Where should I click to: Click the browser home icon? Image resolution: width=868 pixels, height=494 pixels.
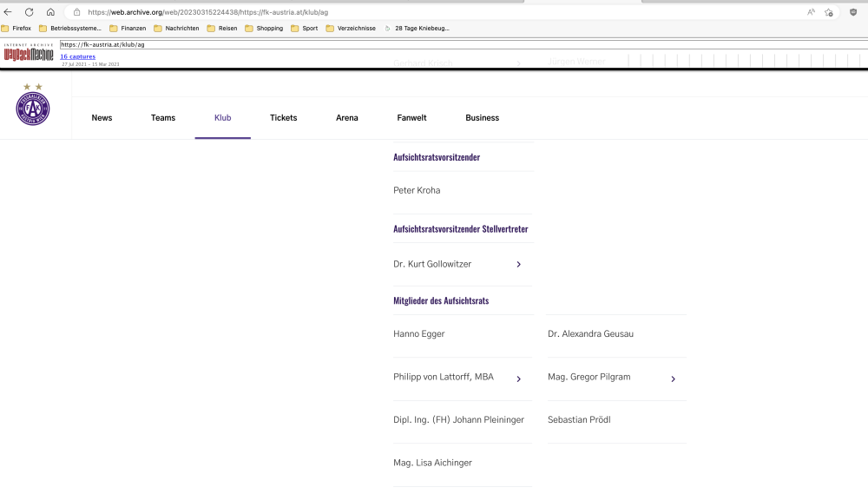point(50,12)
